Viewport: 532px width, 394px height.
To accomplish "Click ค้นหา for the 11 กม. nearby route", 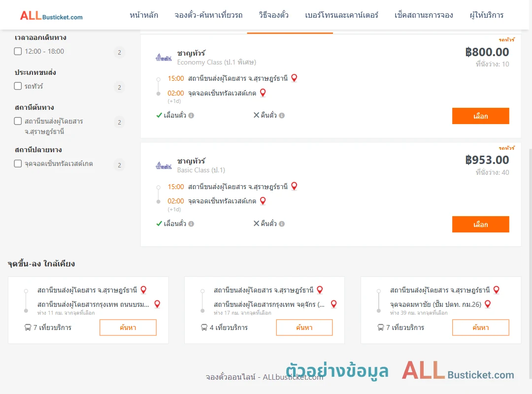I will click(x=128, y=328).
